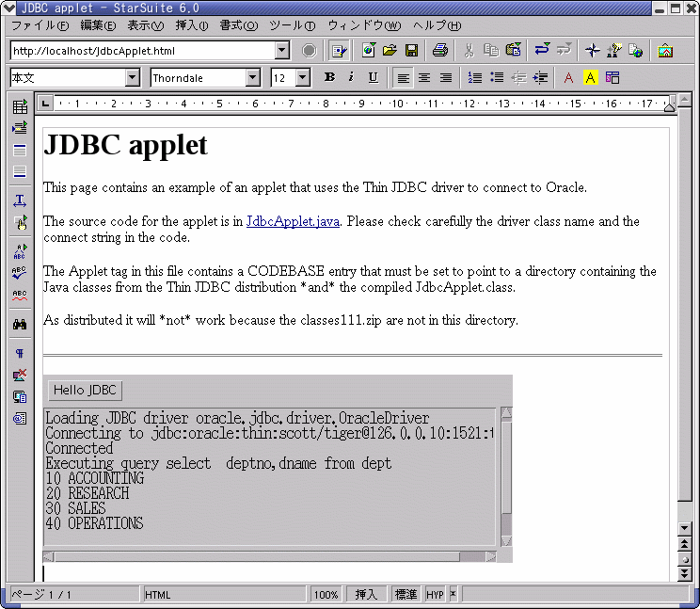
Task: Open the font size 12 dropdown
Action: (x=302, y=78)
